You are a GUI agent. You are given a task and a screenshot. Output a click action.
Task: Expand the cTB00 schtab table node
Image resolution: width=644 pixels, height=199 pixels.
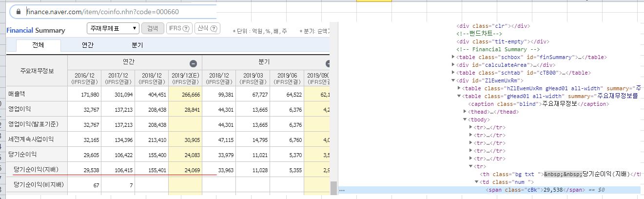point(453,73)
